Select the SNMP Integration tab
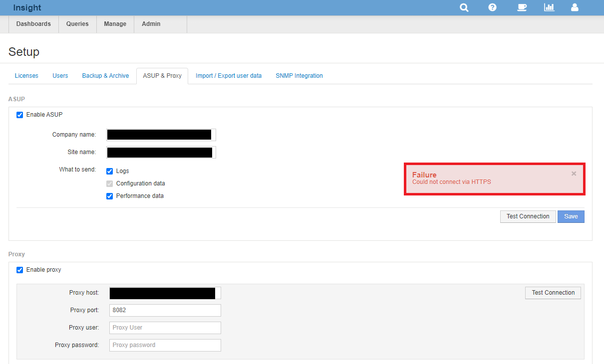Image resolution: width=604 pixels, height=364 pixels. (x=299, y=76)
